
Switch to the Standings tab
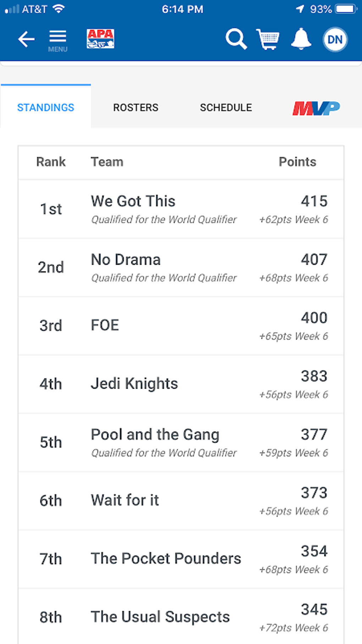pos(46,107)
